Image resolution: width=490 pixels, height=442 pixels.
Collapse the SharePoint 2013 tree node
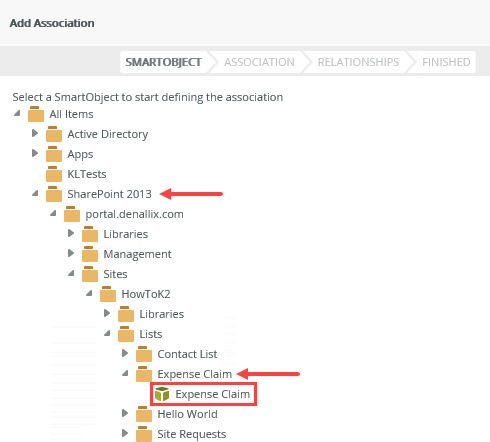35,193
